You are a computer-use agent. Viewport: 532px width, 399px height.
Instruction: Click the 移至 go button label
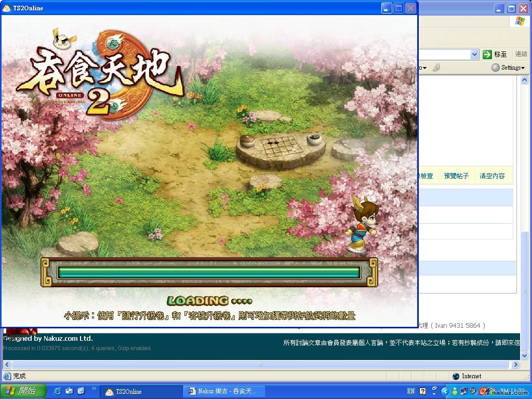pyautogui.click(x=500, y=54)
